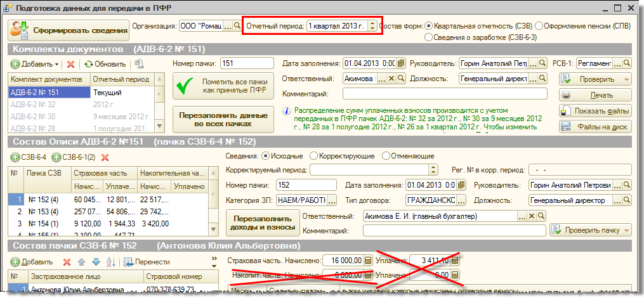The image size is (644, 298).
Task: Add a СЗВ-6-4 pack
Action: [x=29, y=157]
